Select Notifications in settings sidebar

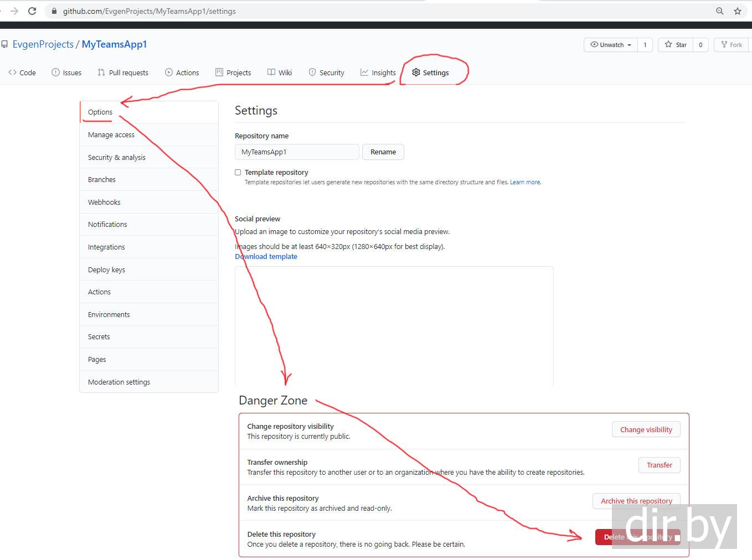149,225
